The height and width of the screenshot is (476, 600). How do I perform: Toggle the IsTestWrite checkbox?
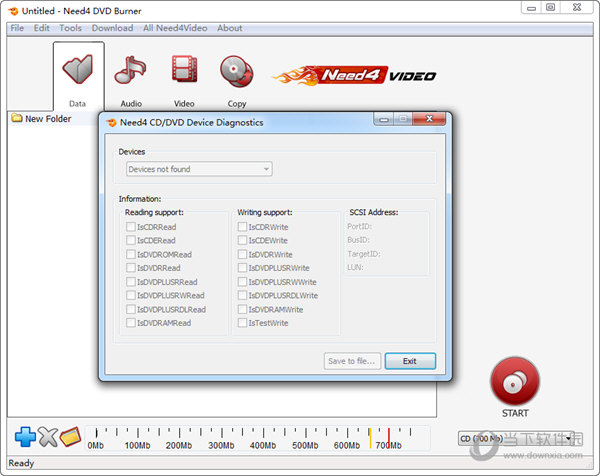242,323
